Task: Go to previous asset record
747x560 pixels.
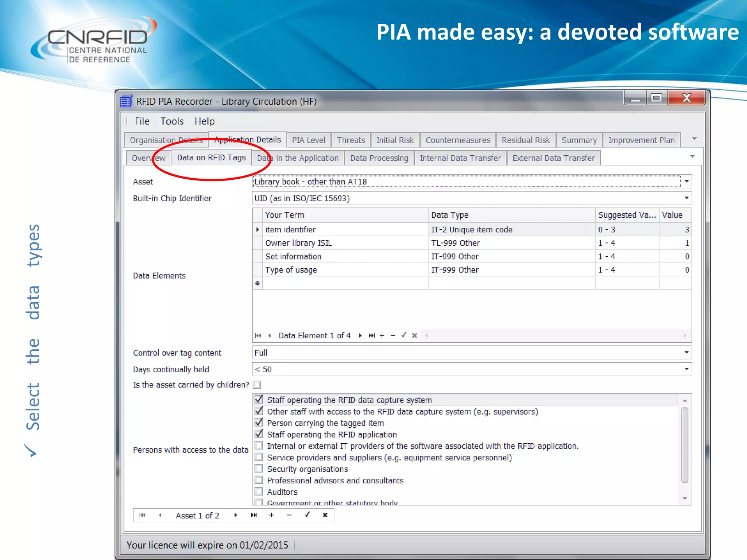Action: (160, 515)
